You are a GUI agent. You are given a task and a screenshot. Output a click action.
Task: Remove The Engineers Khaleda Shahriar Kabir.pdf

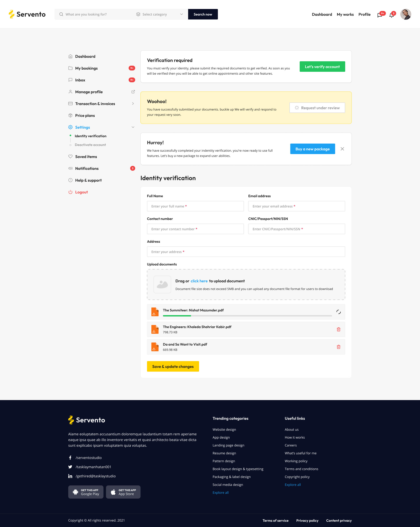pos(338,329)
